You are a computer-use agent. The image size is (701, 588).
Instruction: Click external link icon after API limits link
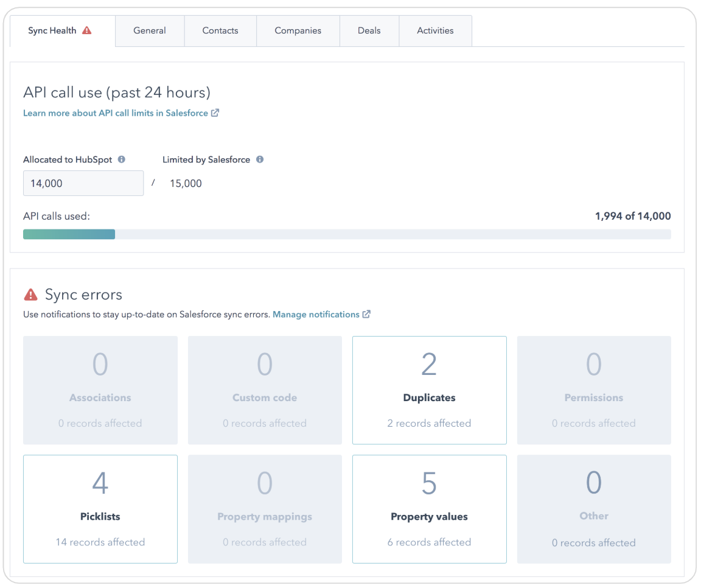(x=215, y=113)
